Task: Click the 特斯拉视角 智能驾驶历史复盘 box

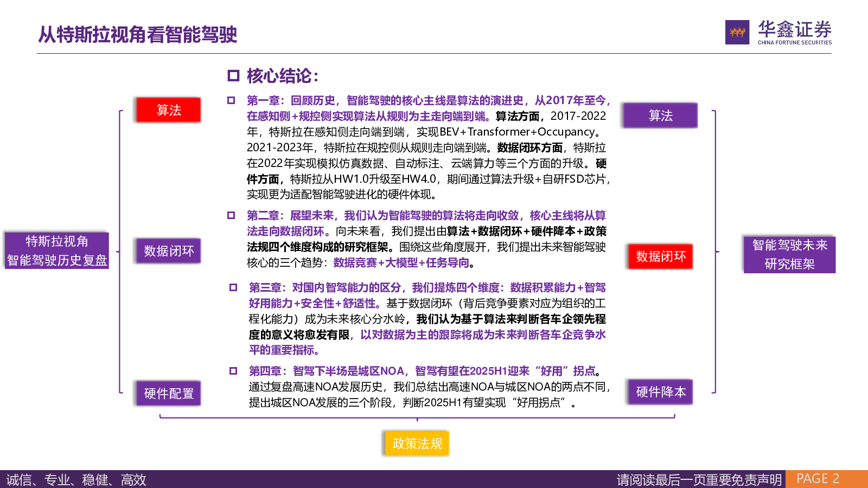Action: click(57, 251)
